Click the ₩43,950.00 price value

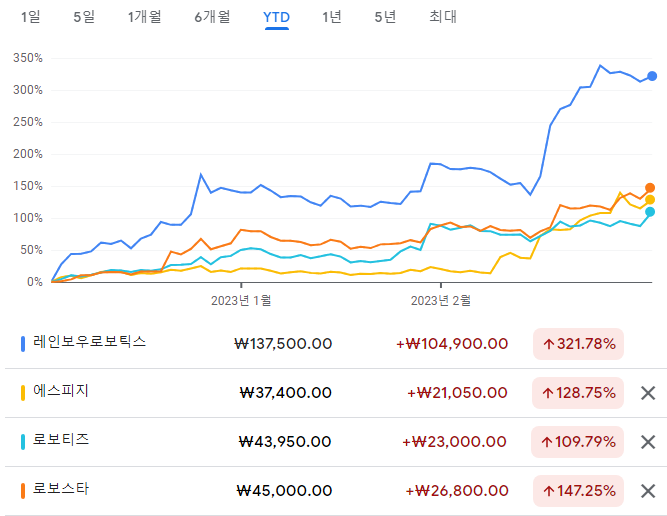pyautogui.click(x=285, y=442)
